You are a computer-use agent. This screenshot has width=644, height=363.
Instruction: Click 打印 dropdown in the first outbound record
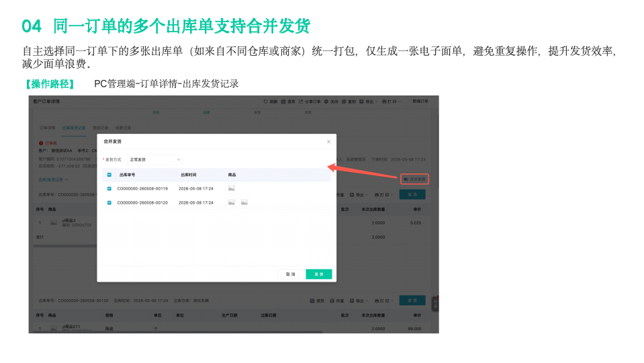coord(384,195)
